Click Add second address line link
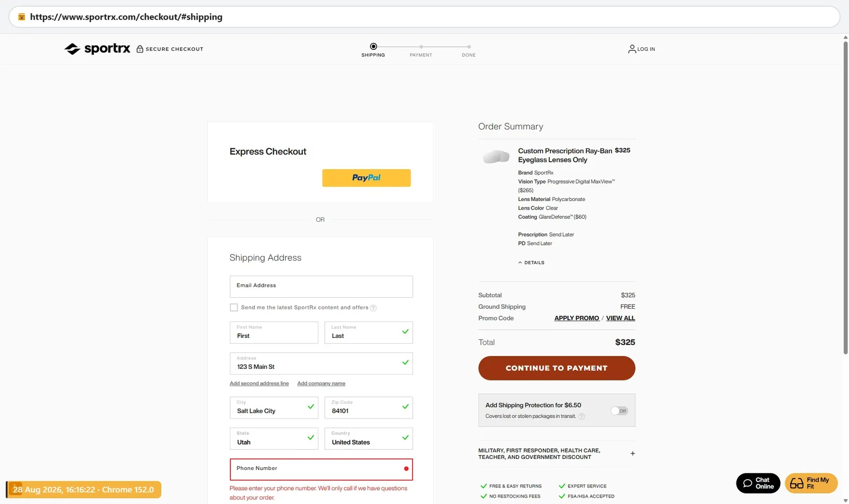This screenshot has height=504, width=849. [259, 384]
